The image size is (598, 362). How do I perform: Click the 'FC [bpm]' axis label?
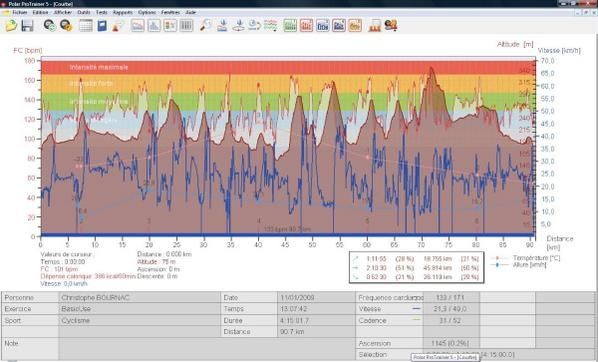point(28,50)
